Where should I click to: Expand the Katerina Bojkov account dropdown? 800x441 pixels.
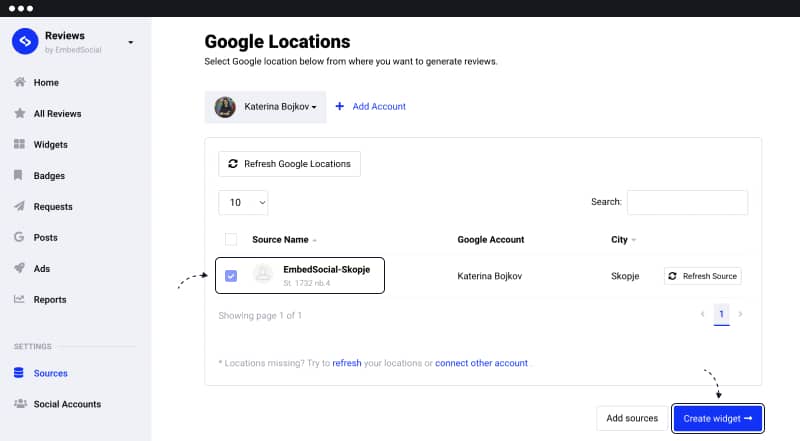point(265,107)
